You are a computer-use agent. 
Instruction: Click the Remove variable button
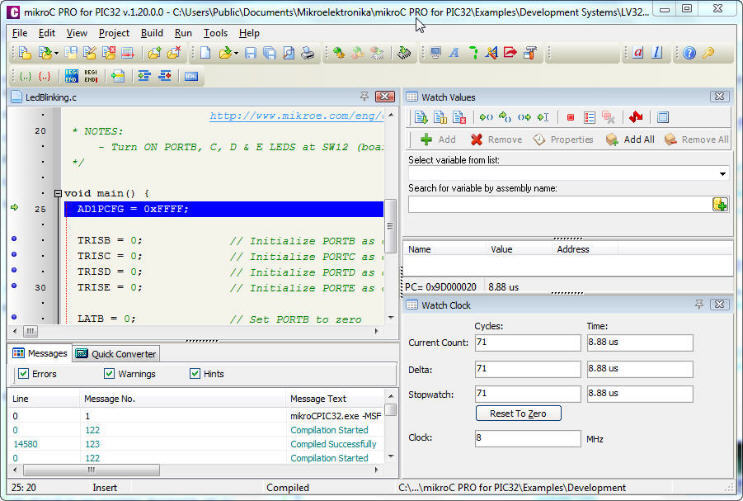click(x=496, y=139)
